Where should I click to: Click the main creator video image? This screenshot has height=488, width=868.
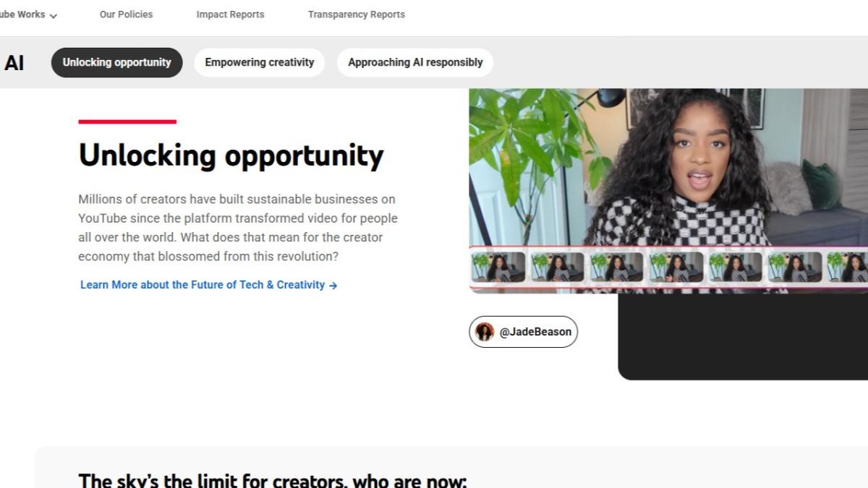pos(668,168)
